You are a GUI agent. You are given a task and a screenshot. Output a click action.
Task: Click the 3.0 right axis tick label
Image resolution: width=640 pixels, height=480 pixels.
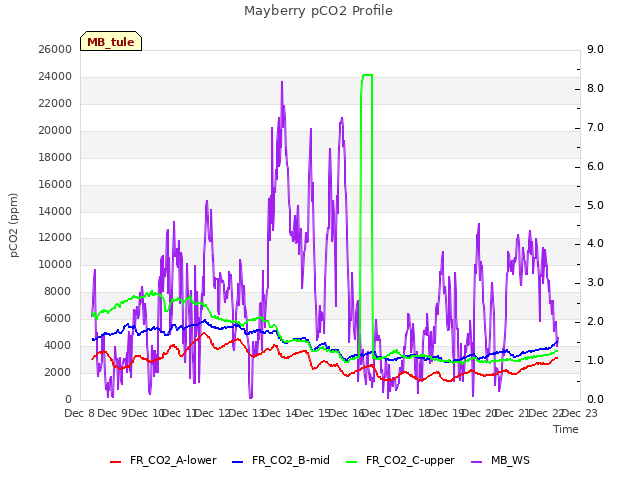point(595,282)
